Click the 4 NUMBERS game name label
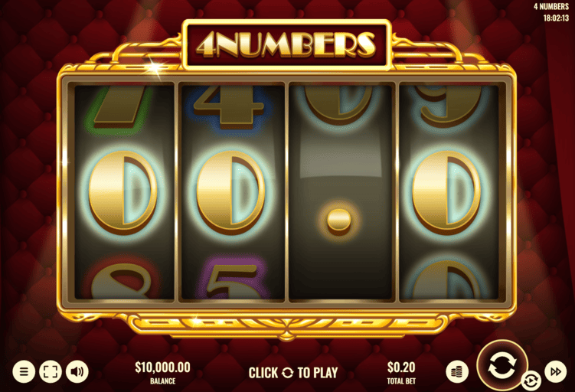Viewport: 575px width, 392px height. pos(551,7)
